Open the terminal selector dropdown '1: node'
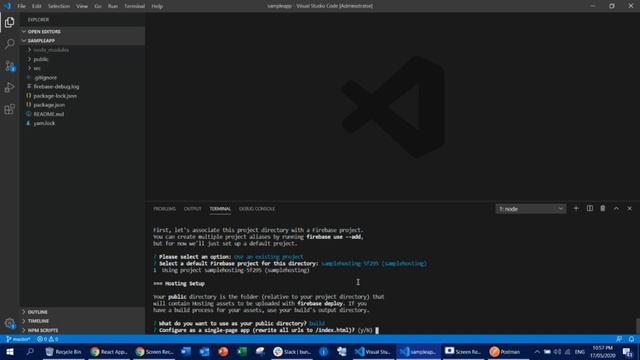640x360 pixels. pos(531,209)
